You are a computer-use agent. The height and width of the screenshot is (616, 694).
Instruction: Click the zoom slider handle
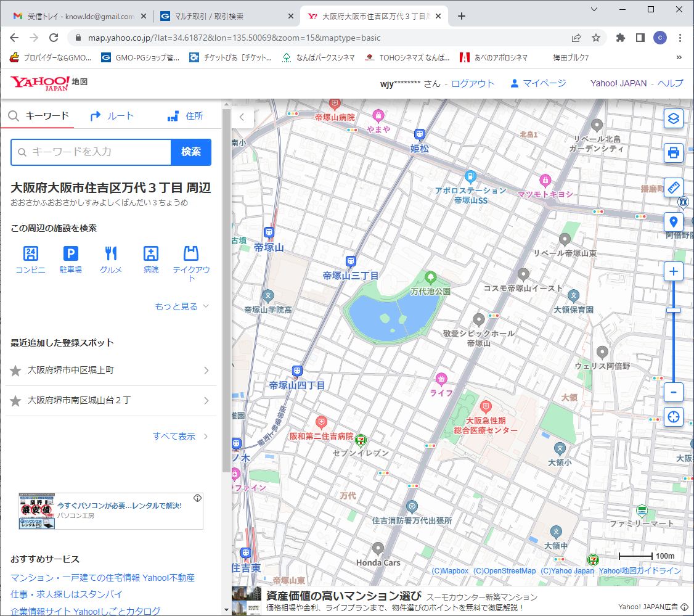click(x=674, y=310)
